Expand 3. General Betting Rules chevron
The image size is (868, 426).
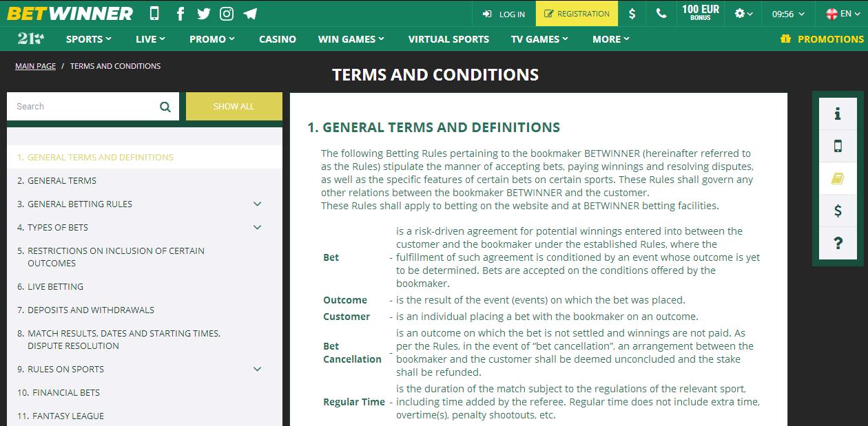(x=258, y=204)
